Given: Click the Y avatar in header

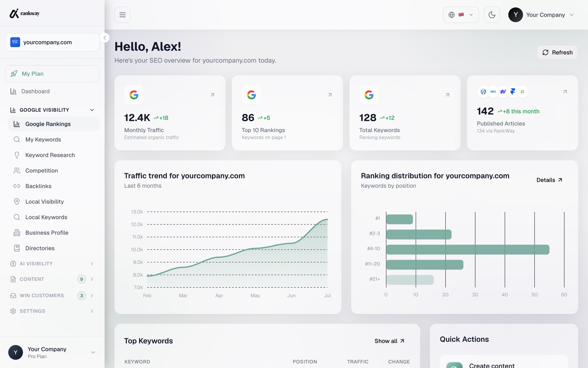Looking at the screenshot, I should click(x=516, y=15).
